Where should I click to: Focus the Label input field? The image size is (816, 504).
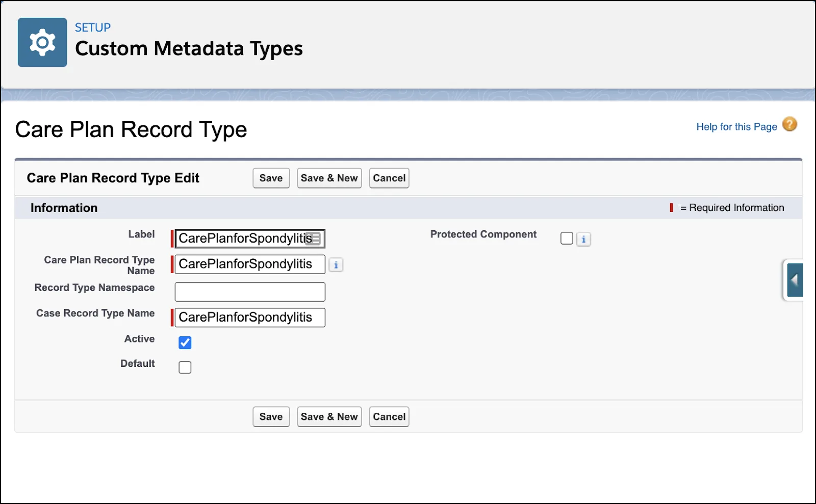250,238
